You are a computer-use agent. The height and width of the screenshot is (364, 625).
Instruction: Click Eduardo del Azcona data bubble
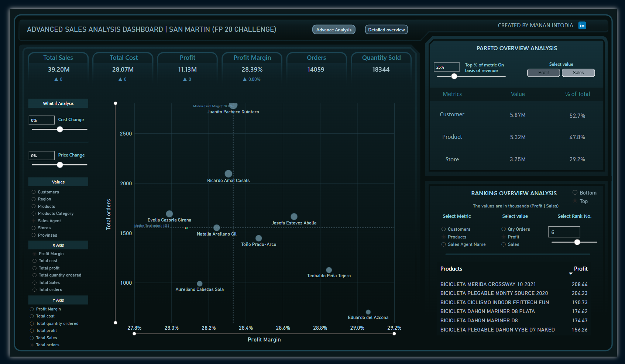pyautogui.click(x=368, y=312)
